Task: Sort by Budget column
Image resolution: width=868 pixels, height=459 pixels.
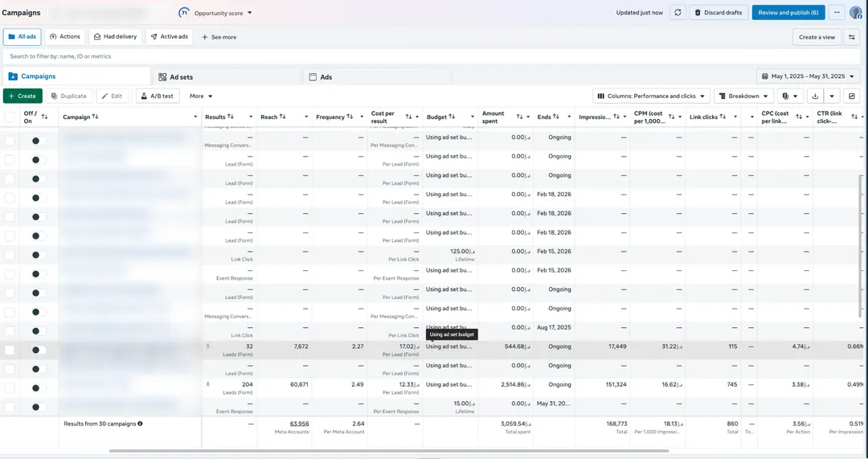Action: 452,117
